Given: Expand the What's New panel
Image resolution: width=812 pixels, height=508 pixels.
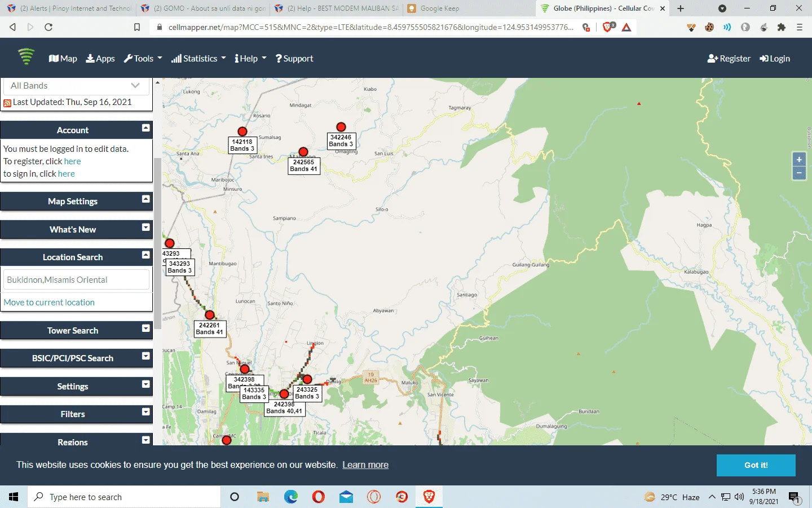Looking at the screenshot, I should (x=146, y=227).
